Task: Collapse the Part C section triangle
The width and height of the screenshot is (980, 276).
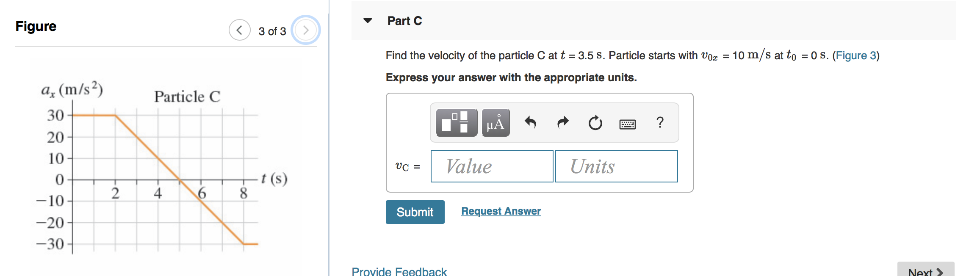Action: (x=368, y=20)
